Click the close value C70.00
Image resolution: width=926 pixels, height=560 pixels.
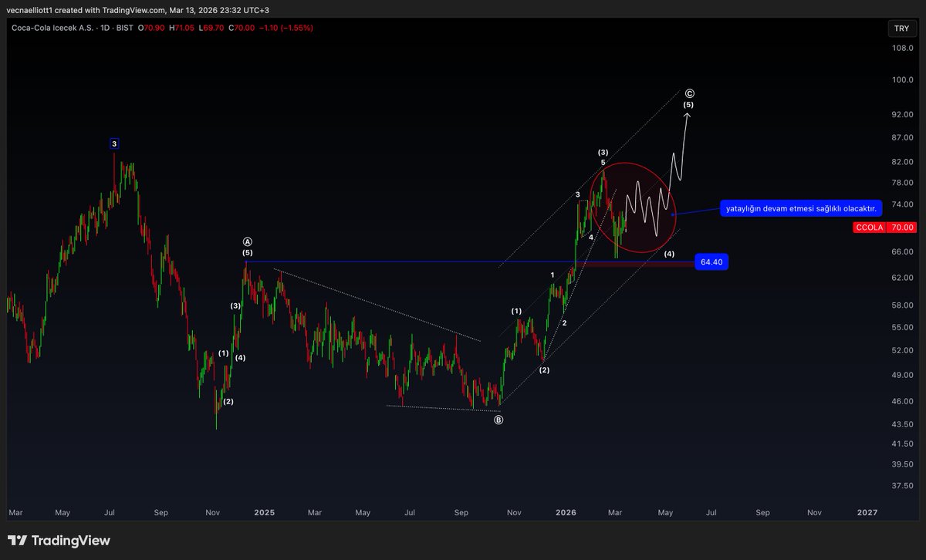(x=240, y=28)
